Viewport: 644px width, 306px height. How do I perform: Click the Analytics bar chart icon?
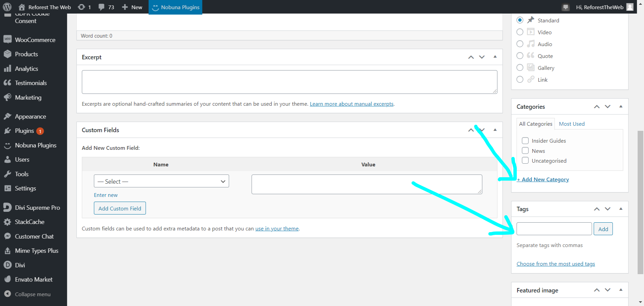(x=7, y=68)
